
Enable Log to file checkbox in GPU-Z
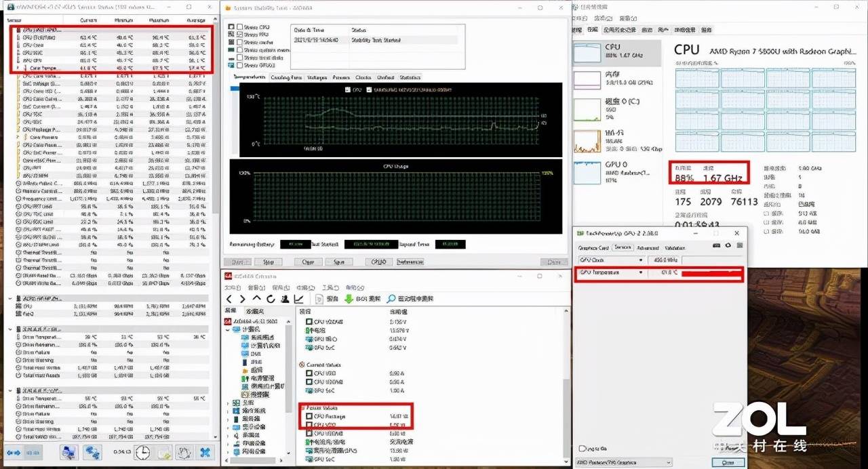tap(581, 449)
